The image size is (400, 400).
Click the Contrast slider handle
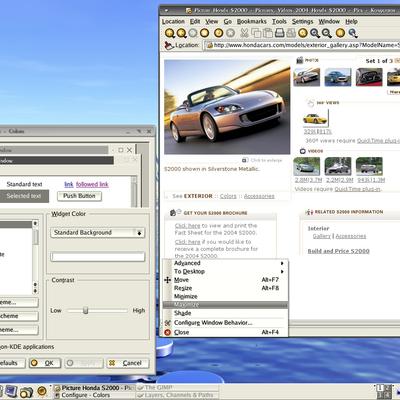coord(85,310)
